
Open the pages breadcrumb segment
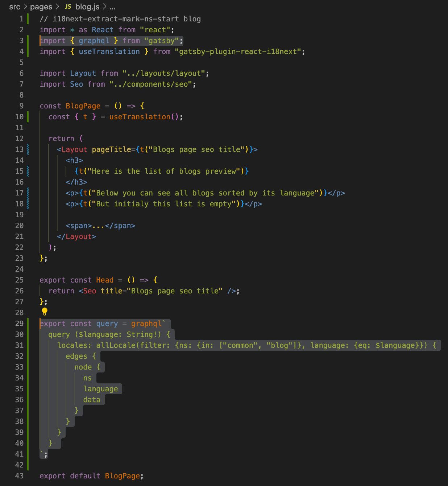coord(41,7)
